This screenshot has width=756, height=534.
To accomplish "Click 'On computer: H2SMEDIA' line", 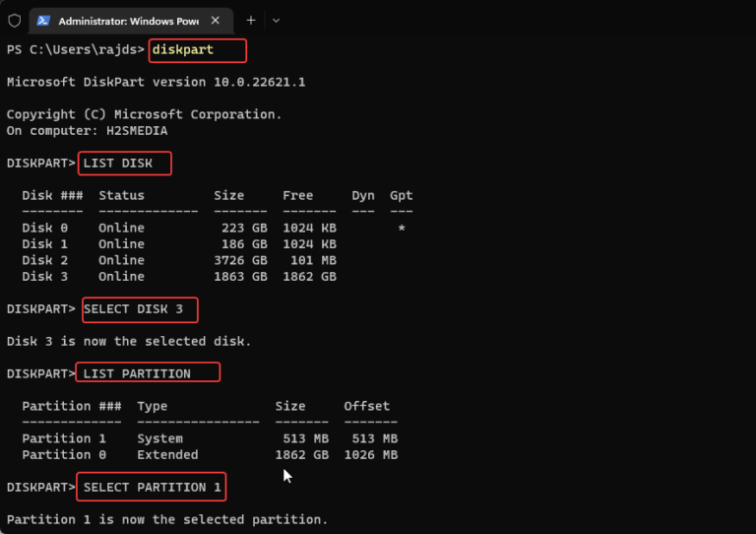I will click(x=88, y=131).
